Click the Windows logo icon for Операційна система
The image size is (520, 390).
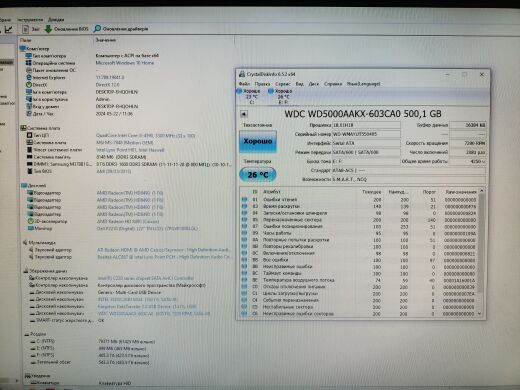[29, 63]
